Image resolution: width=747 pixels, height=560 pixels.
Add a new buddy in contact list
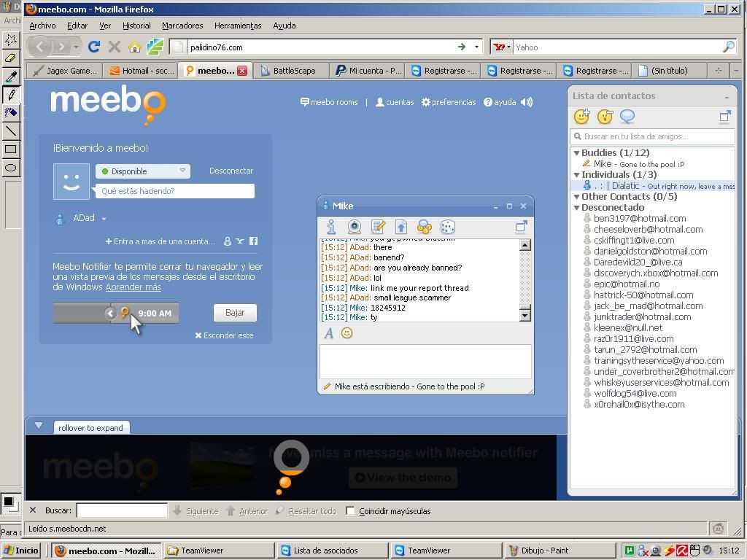click(581, 116)
